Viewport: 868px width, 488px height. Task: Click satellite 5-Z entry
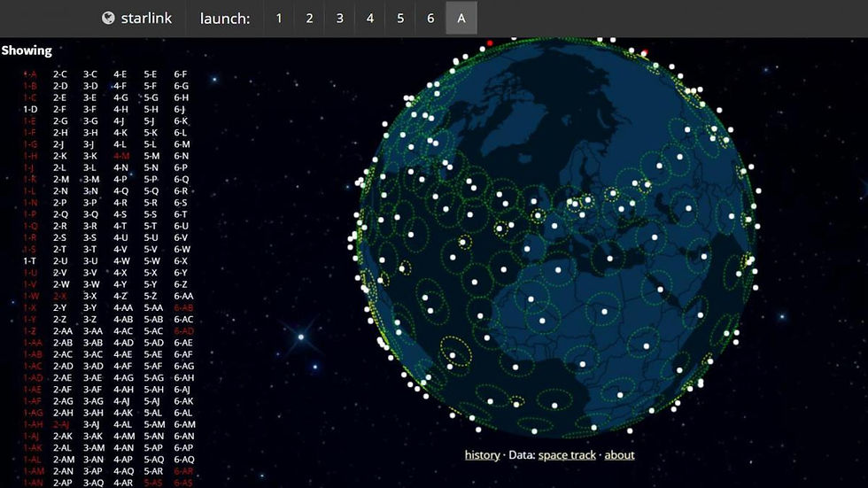[151, 296]
